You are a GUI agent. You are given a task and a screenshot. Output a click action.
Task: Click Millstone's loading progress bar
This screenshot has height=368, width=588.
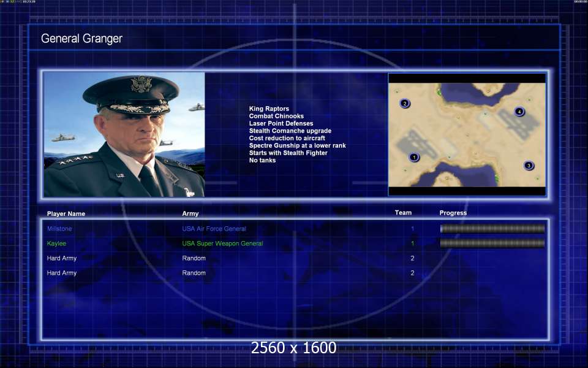pos(492,229)
